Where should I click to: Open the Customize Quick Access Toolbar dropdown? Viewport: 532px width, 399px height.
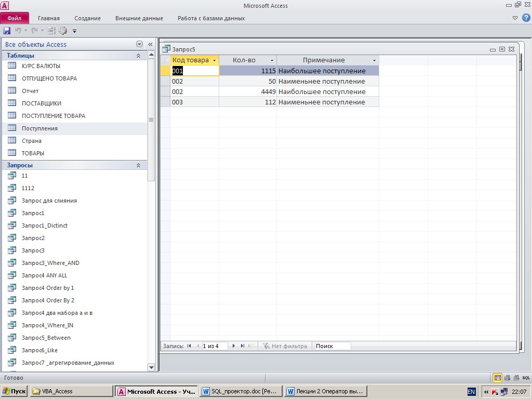tap(74, 31)
